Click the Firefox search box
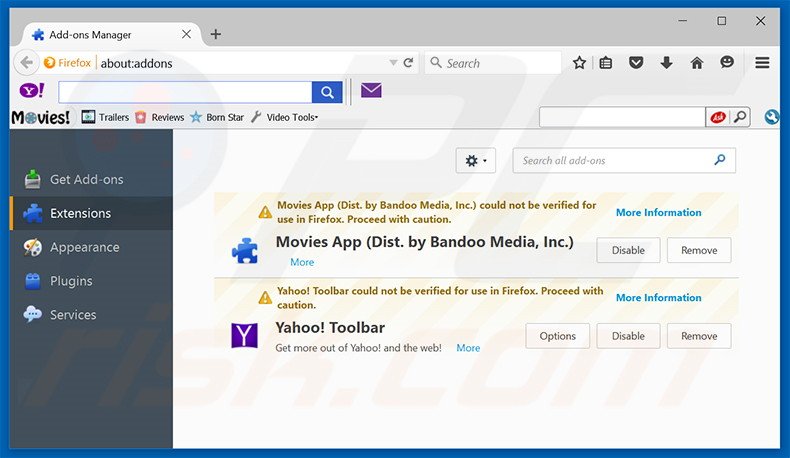 tap(493, 63)
